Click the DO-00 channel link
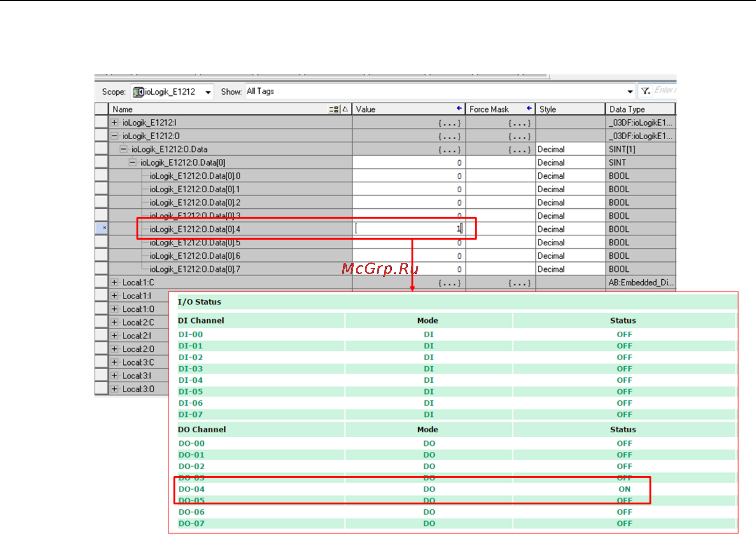This screenshot has width=756, height=536. pos(191,443)
